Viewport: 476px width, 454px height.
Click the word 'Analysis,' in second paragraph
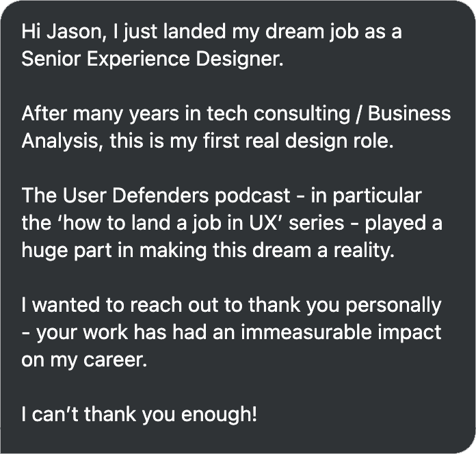[62, 141]
